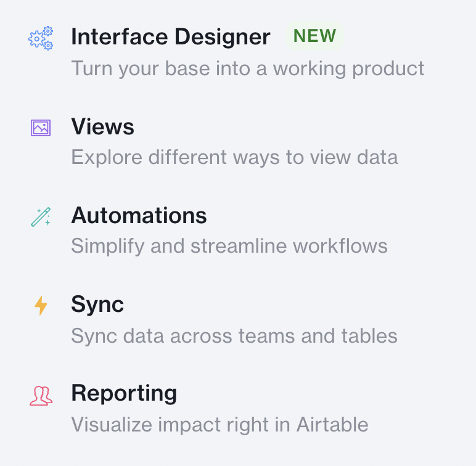476x466 pixels.
Task: Click 'Visualize impact right in Airtable' text
Action: coord(220,425)
